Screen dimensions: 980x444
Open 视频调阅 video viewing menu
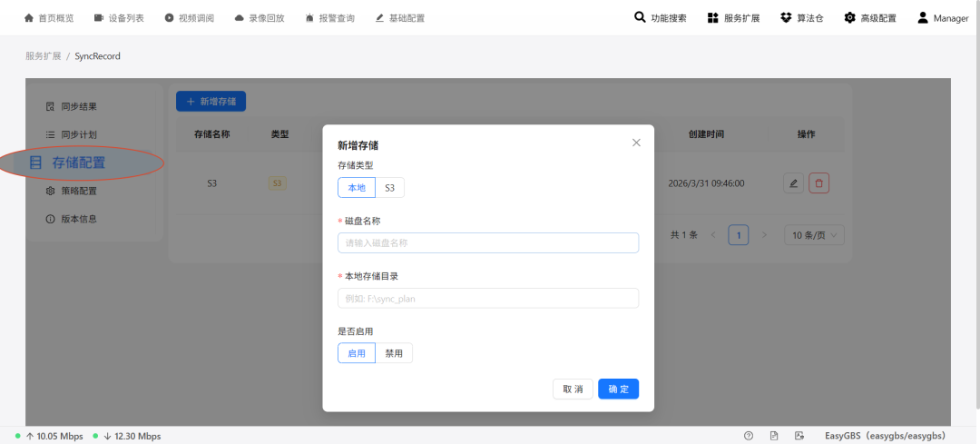click(190, 18)
